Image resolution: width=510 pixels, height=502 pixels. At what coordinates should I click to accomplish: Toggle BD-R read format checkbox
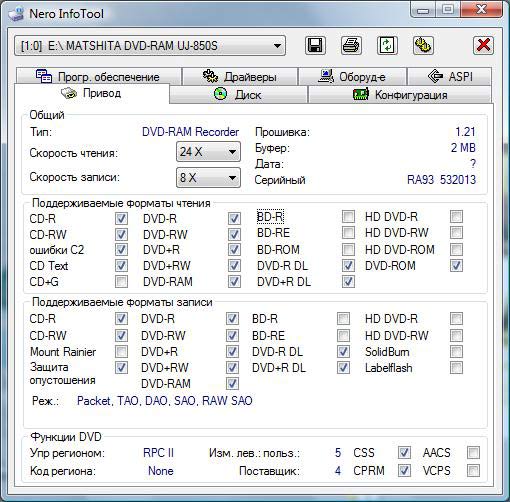(x=348, y=216)
